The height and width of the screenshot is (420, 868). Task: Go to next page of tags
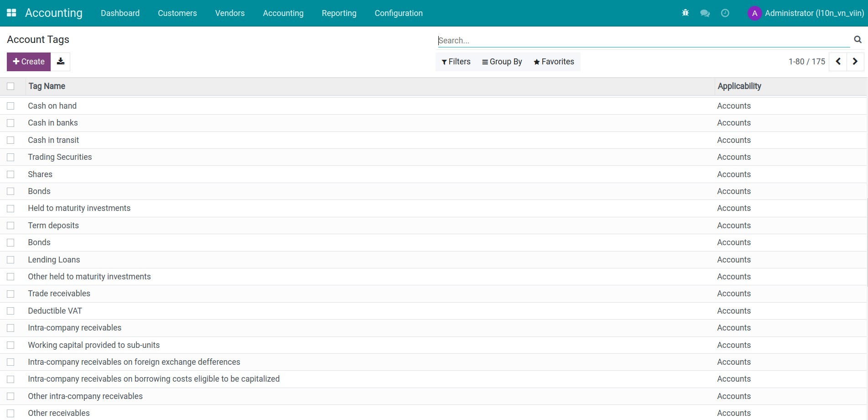pos(855,62)
